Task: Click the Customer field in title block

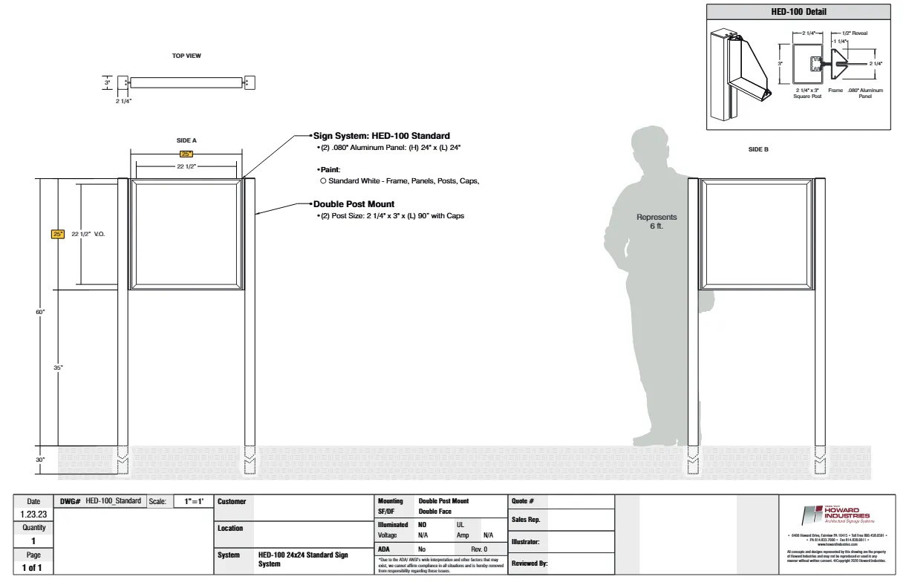Action: [295, 508]
